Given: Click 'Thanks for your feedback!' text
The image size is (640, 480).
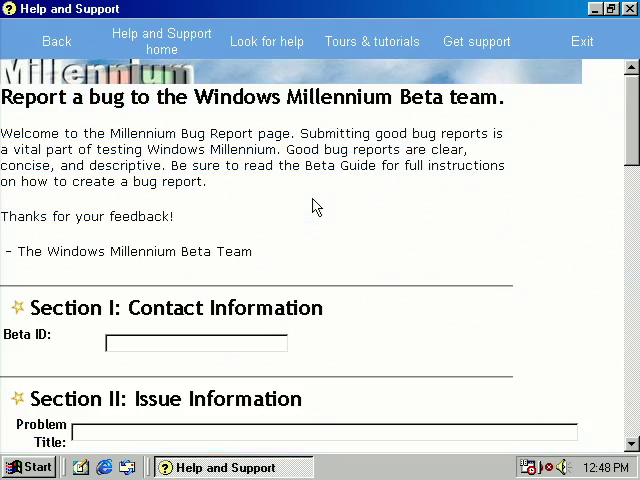Looking at the screenshot, I should (x=87, y=217).
